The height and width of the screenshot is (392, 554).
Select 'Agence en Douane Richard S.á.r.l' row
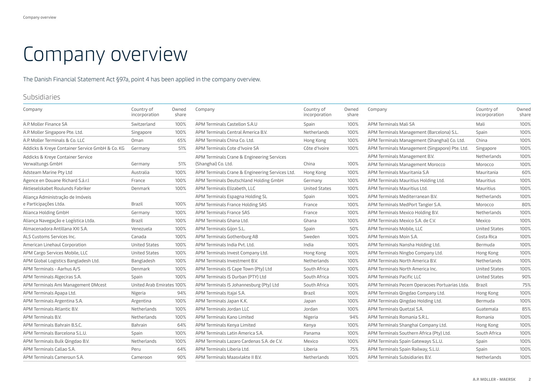(x=104, y=180)
